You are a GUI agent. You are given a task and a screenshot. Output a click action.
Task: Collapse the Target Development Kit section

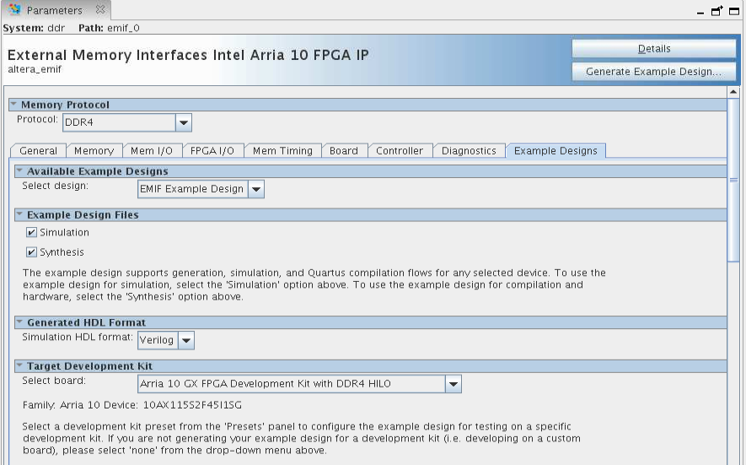click(20, 366)
